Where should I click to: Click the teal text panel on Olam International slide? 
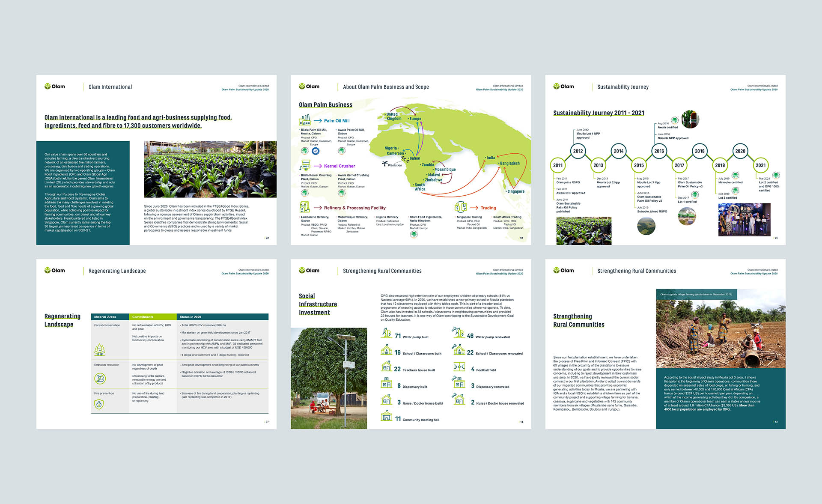(x=83, y=193)
